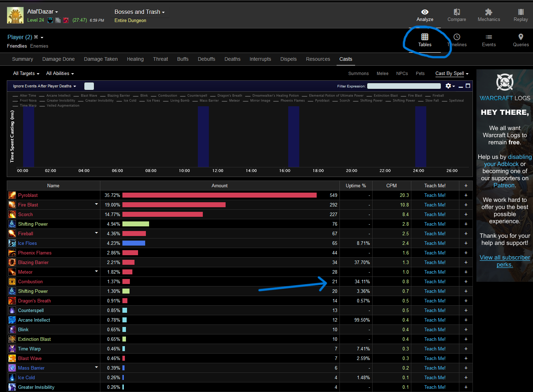Click the Arcane Intellect spell icon
Screen dimensions: 533x392
point(12,320)
